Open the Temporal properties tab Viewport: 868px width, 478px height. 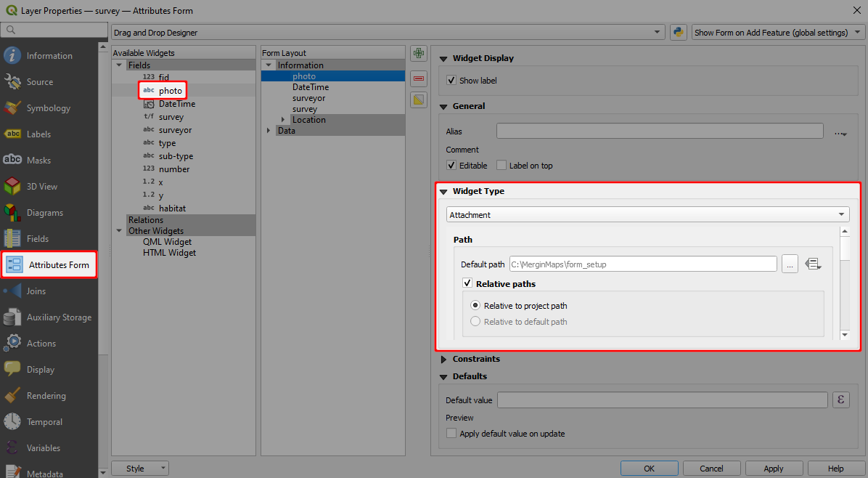(x=44, y=421)
